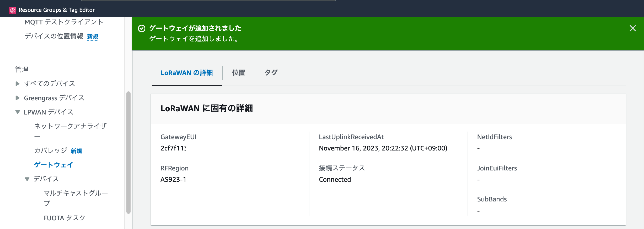
Task: Select the GatewayEUI value 2cf7f11
Action: point(173,148)
